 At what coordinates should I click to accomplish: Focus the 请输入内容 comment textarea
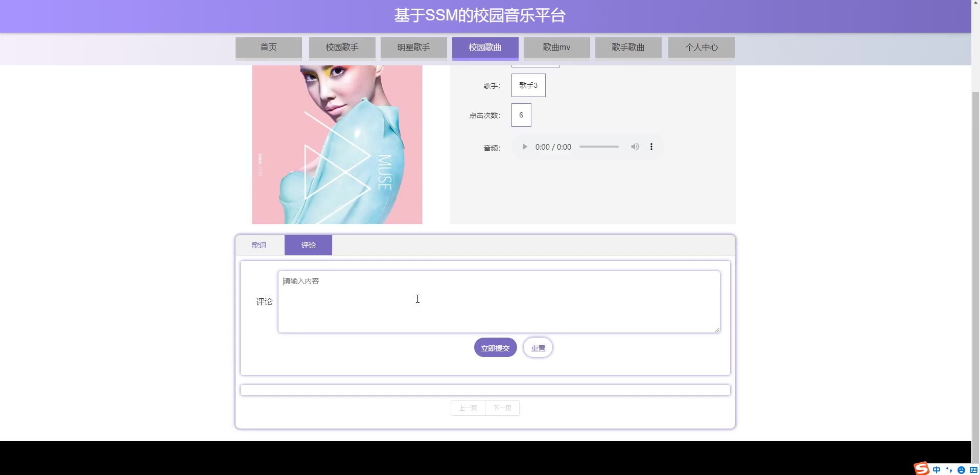(499, 302)
